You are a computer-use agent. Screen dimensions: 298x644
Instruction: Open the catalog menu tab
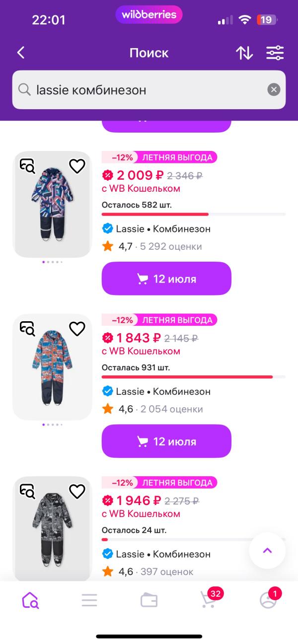(x=89, y=600)
